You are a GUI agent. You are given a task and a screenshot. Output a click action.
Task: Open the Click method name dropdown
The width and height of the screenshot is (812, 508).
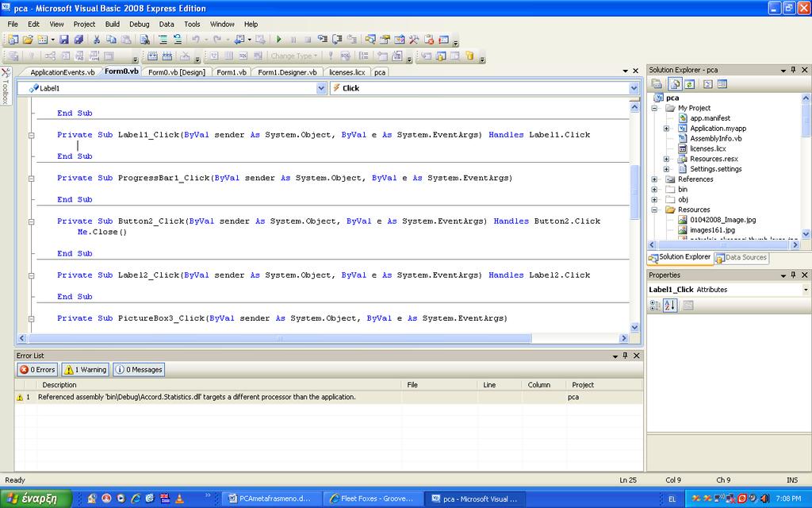pyautogui.click(x=634, y=88)
